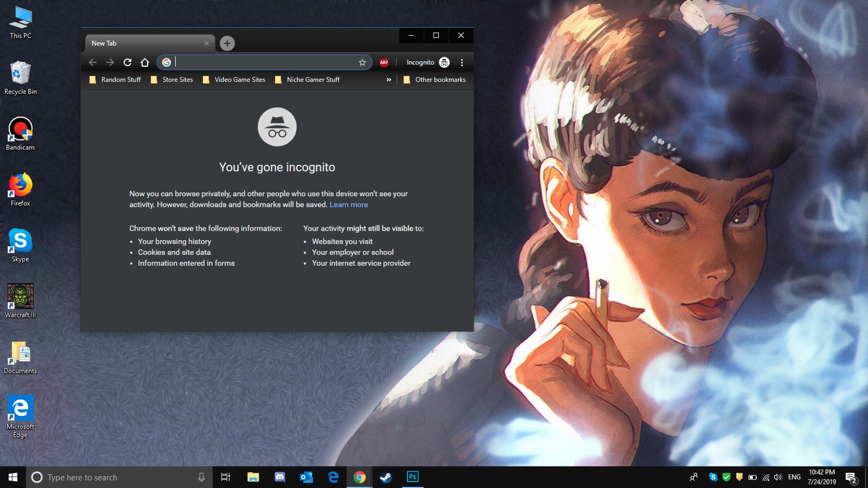Select the New Tab tab
The width and height of the screenshot is (868, 488).
[150, 43]
